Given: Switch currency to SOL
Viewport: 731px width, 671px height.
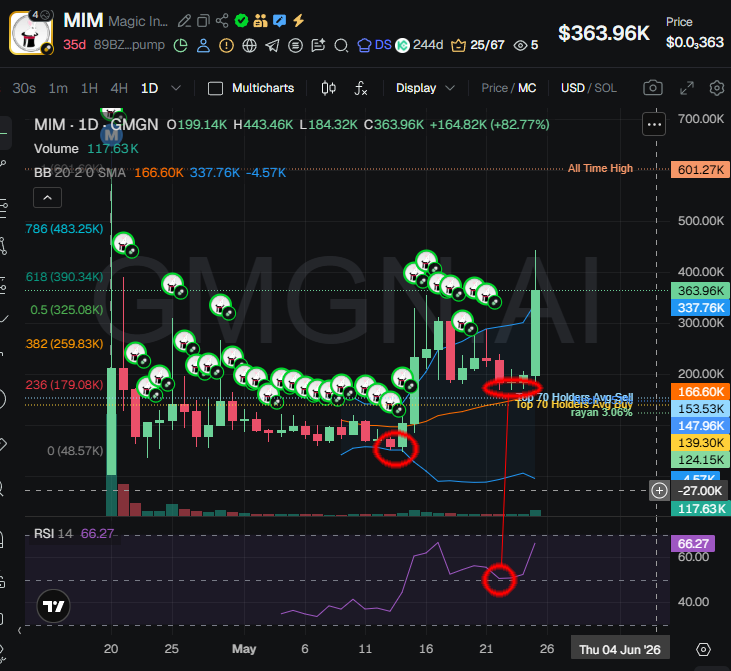Looking at the screenshot, I should 605,88.
